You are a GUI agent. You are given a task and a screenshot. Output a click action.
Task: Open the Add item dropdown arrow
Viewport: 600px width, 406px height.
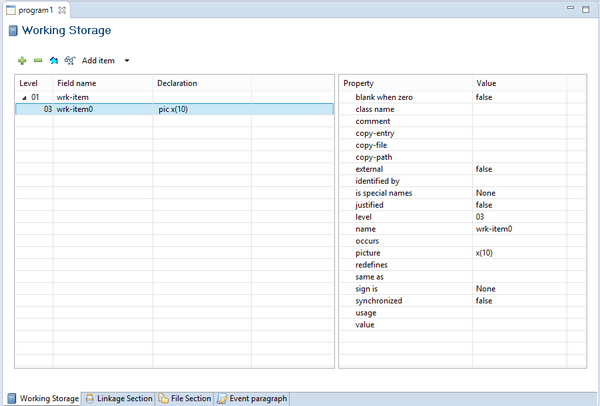point(126,61)
